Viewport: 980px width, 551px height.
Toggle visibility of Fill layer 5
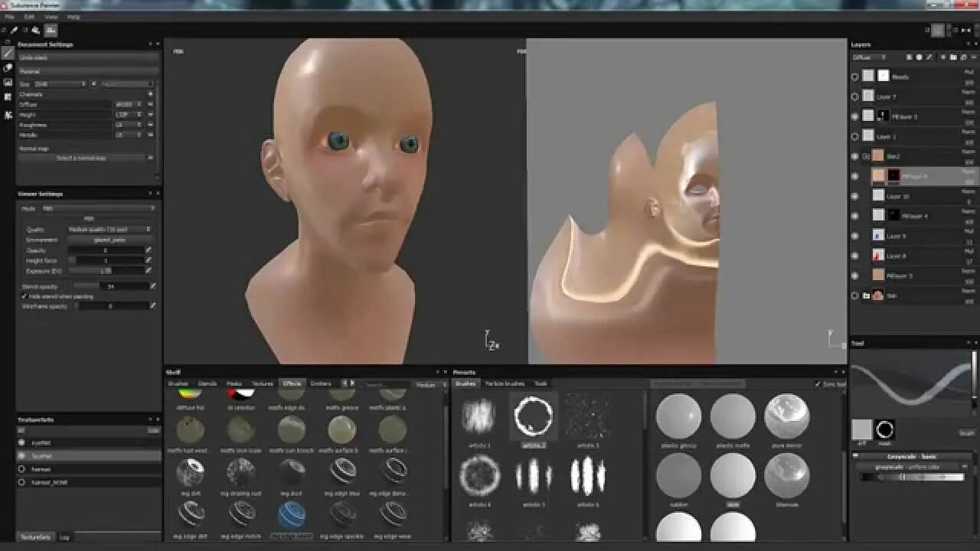(855, 116)
